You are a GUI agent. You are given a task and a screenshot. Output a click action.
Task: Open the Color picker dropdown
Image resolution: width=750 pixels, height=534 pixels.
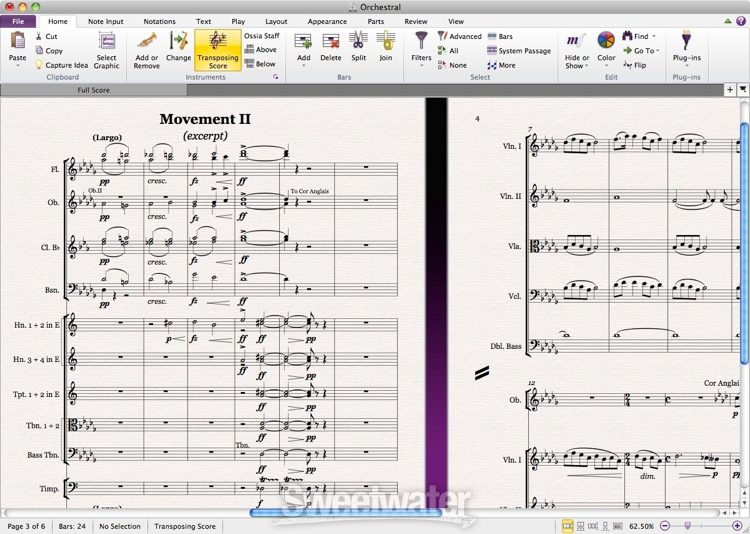point(606,66)
